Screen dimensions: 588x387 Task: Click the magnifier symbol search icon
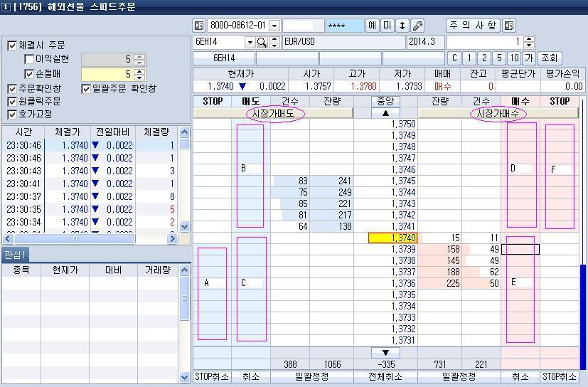coord(262,43)
